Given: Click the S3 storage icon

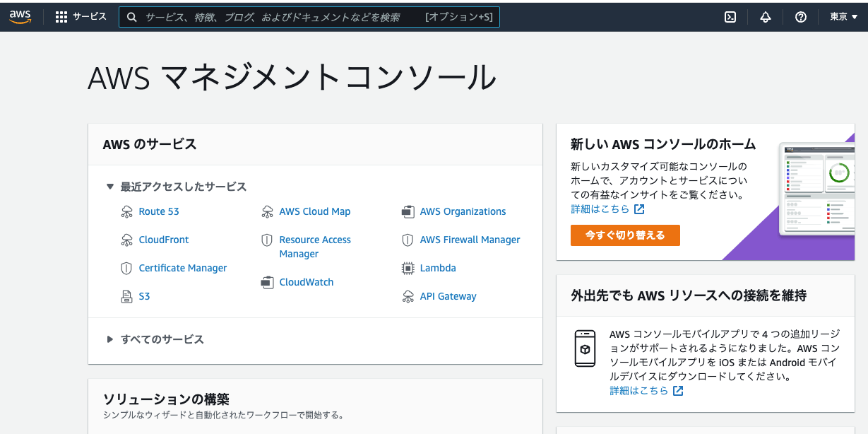Looking at the screenshot, I should 126,296.
